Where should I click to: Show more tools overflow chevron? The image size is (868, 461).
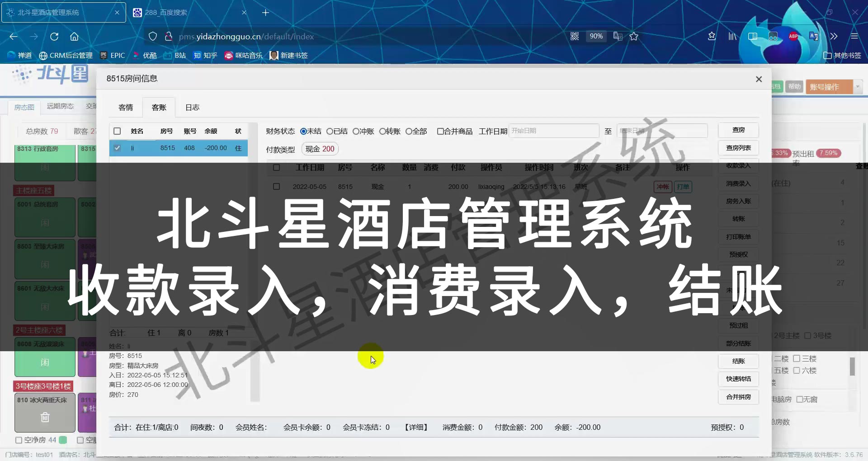(834, 36)
